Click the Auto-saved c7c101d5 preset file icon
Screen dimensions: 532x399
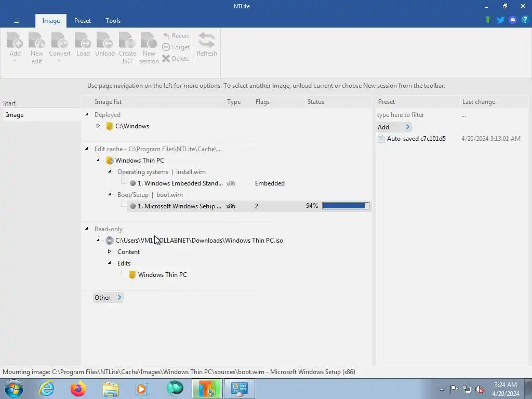(381, 138)
